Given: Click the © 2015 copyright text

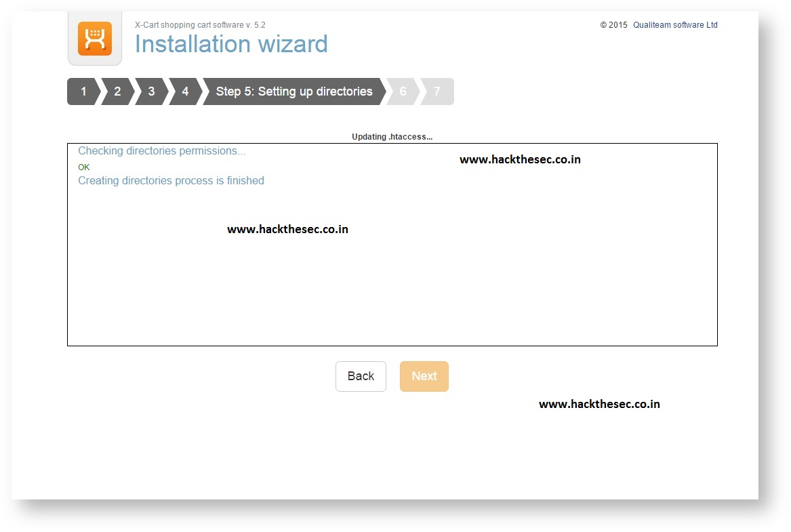Looking at the screenshot, I should pos(613,24).
